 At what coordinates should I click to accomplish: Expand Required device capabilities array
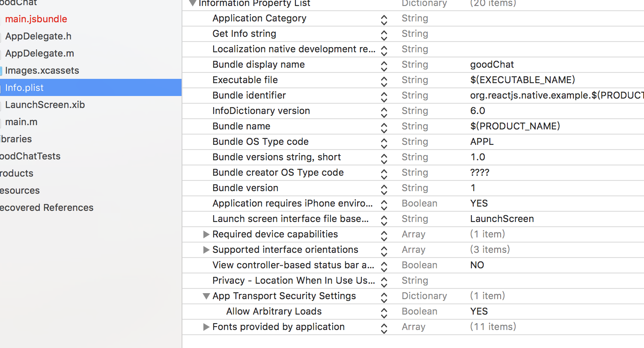click(x=206, y=234)
